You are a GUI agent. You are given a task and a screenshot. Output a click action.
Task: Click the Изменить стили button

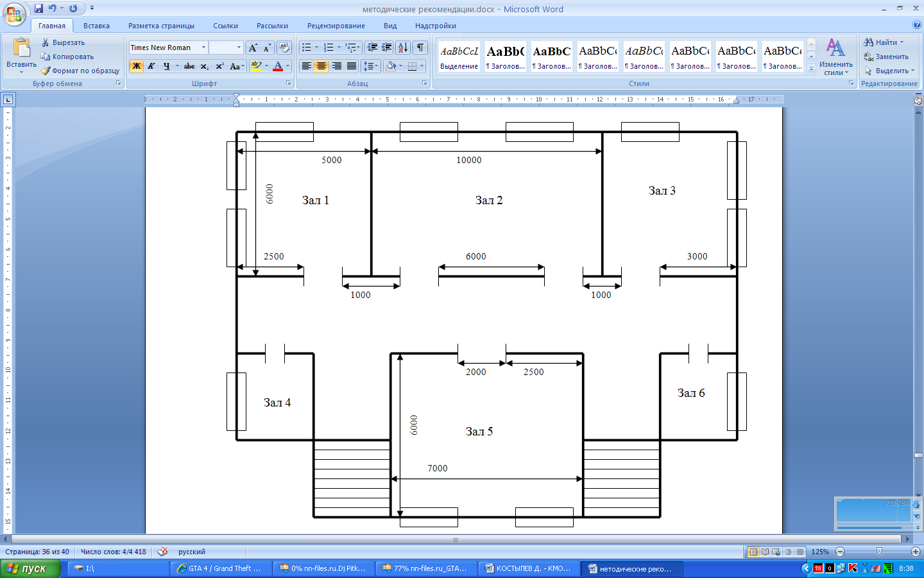coord(835,57)
